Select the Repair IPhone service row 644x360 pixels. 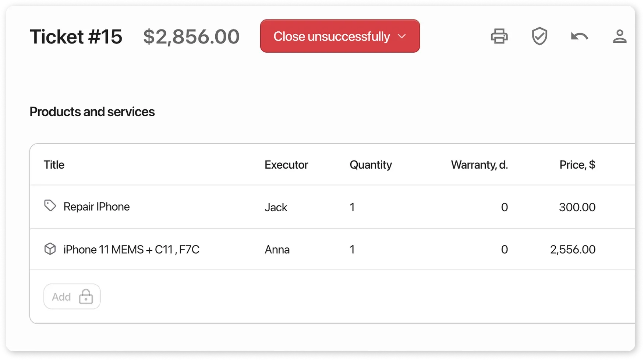point(96,207)
